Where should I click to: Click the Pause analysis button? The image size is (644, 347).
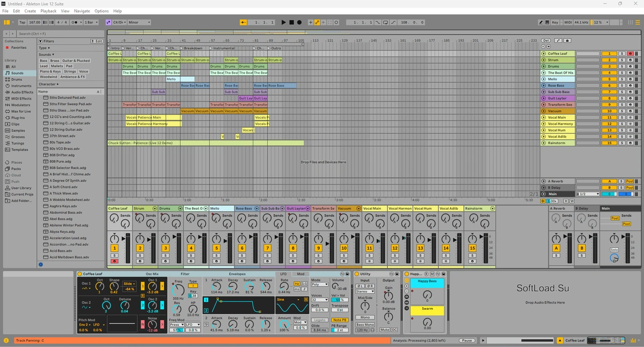click(x=467, y=341)
